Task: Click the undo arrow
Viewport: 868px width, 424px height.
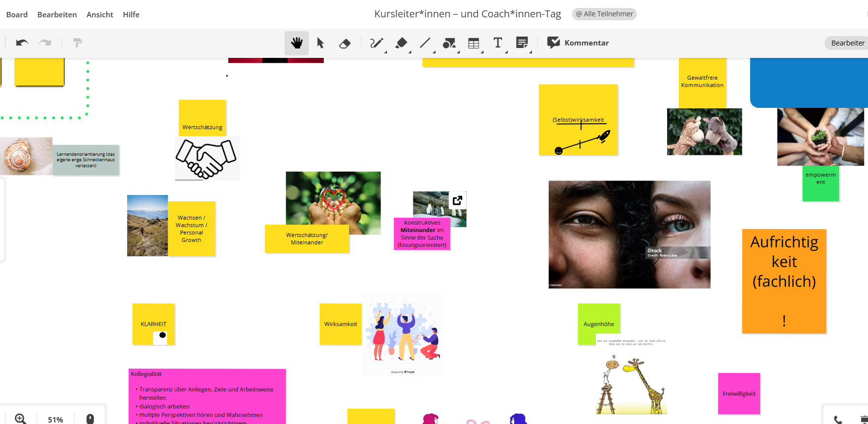Action: tap(22, 43)
